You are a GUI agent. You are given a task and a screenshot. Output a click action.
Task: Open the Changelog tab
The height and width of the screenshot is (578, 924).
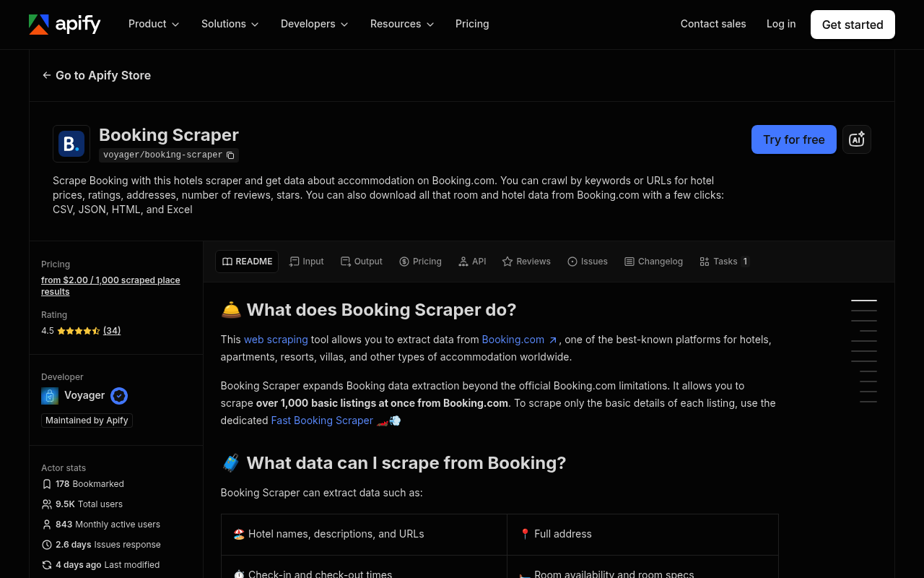[653, 262]
